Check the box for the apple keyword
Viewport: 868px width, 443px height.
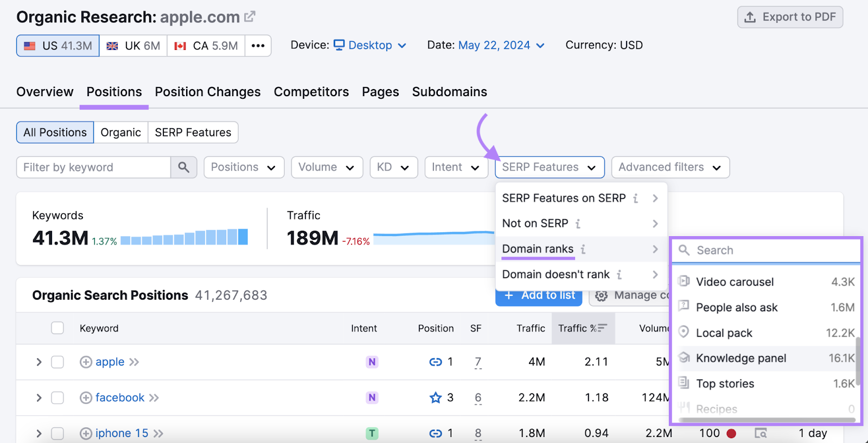58,362
